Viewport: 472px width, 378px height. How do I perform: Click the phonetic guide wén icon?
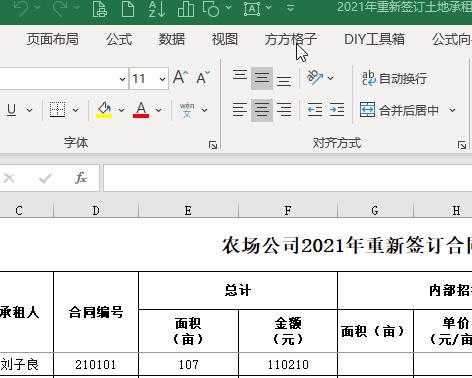187,110
